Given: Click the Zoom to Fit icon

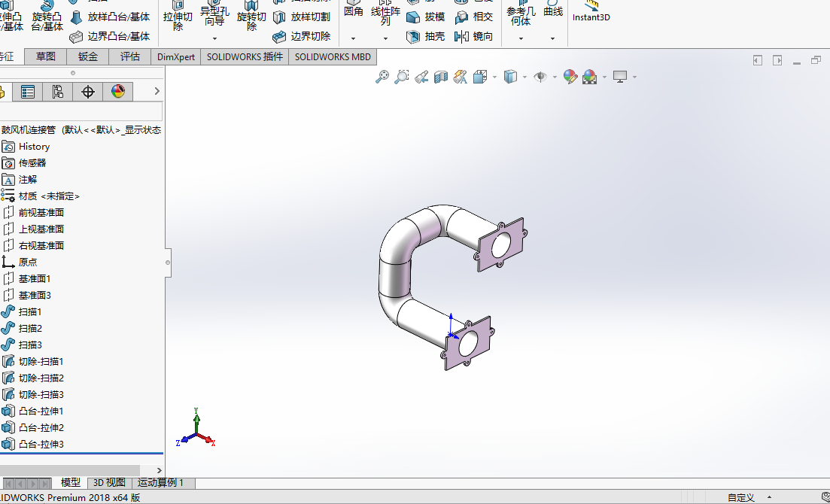Looking at the screenshot, I should [382, 77].
